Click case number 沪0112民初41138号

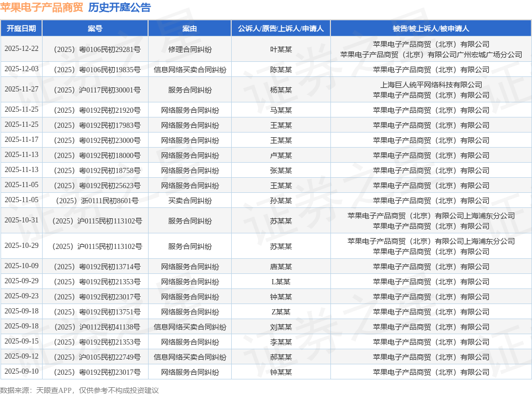tap(97, 327)
